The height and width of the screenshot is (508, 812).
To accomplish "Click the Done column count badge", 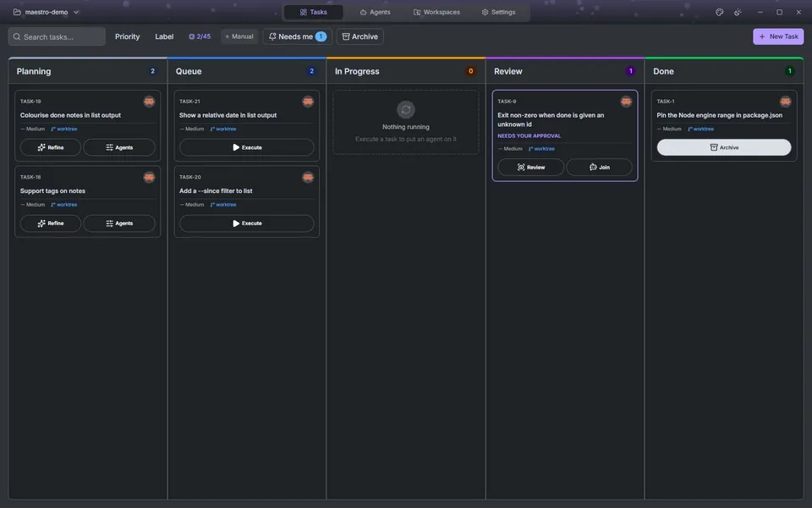I will tap(789, 71).
